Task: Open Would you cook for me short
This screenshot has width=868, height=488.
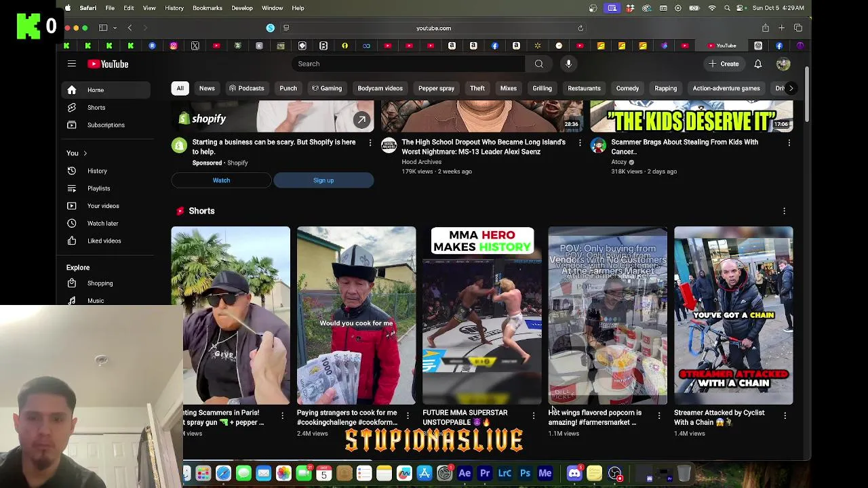Action: click(356, 316)
